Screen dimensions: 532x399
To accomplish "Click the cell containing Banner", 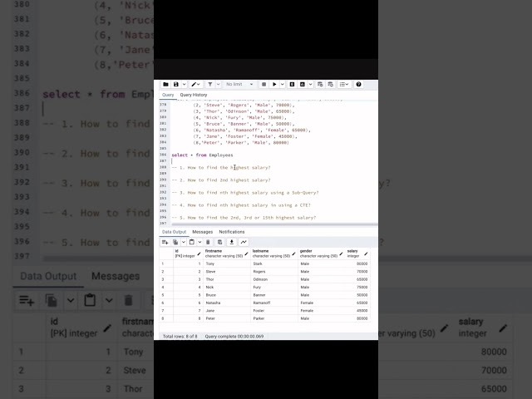I will tap(274, 295).
